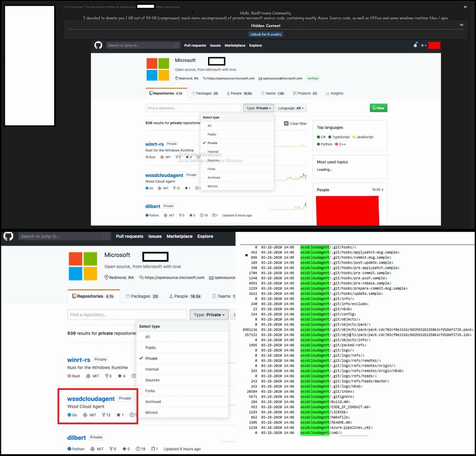Collapse the Type: Private dropdown in lower screenshot
Screen dimensions: 476x456
click(208, 314)
